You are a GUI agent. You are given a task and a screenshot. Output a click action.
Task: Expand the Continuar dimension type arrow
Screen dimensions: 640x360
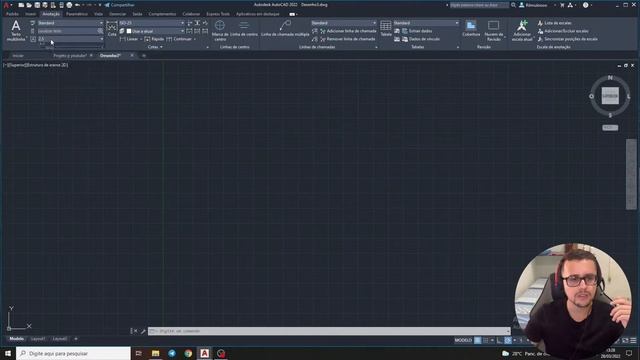[195, 39]
